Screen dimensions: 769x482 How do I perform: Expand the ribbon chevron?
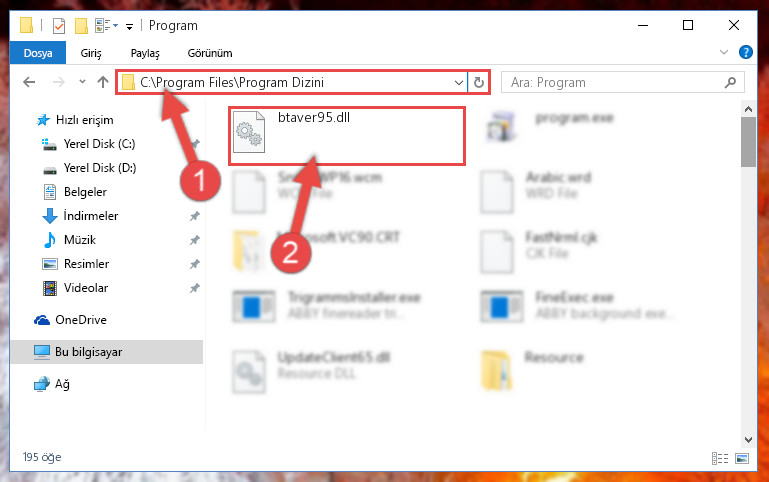pyautogui.click(x=723, y=52)
